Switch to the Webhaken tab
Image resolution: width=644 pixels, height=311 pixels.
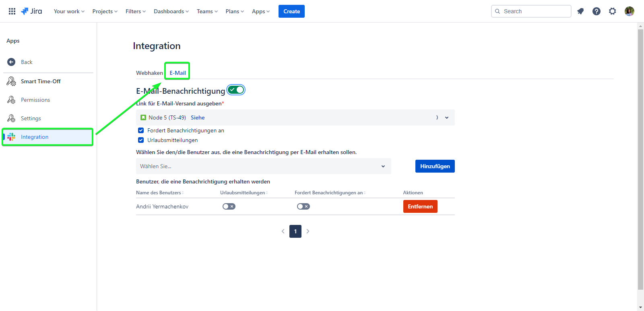tap(149, 73)
